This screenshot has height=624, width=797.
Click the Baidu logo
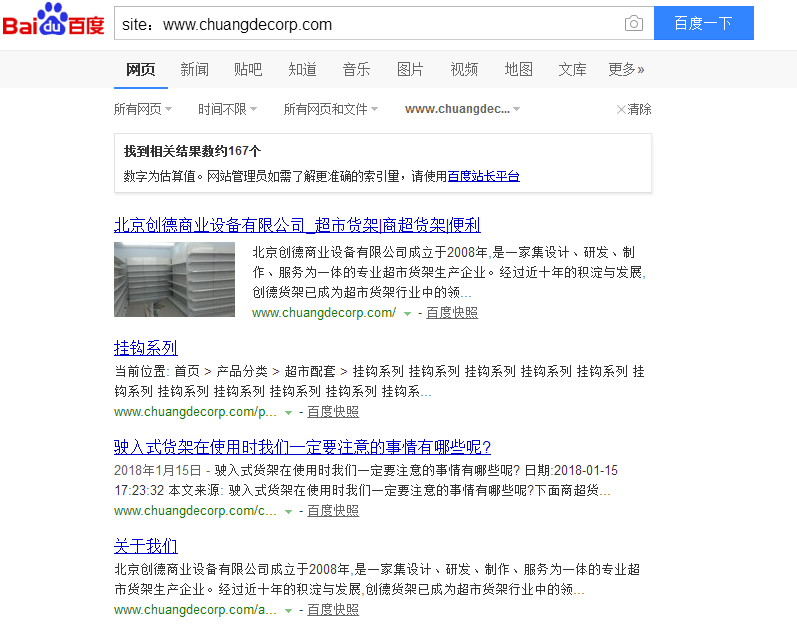click(53, 21)
